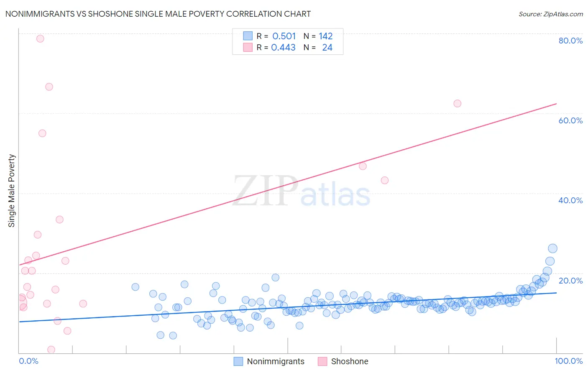Click the 40.0% y-axis label
588x373 pixels.
(570, 200)
